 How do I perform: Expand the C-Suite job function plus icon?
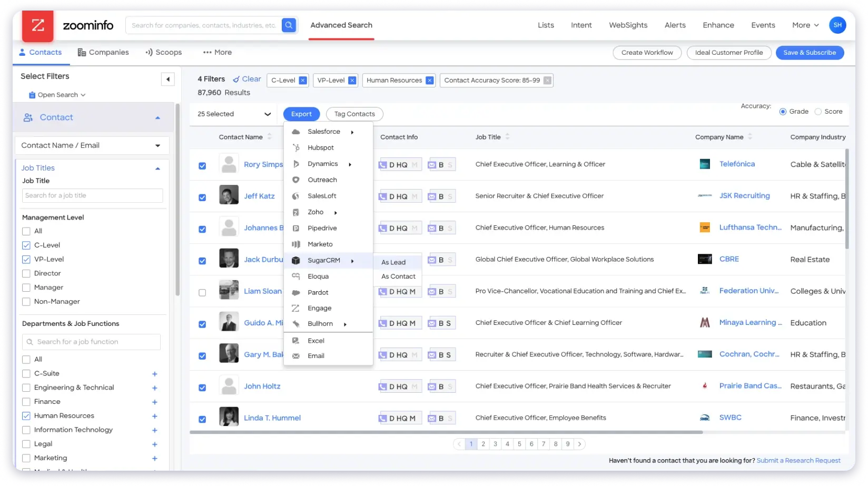(155, 374)
